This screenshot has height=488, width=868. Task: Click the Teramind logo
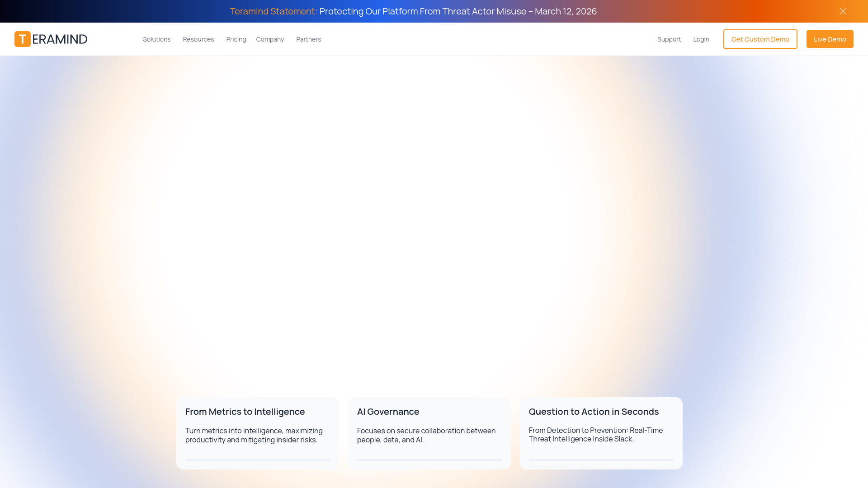(51, 39)
